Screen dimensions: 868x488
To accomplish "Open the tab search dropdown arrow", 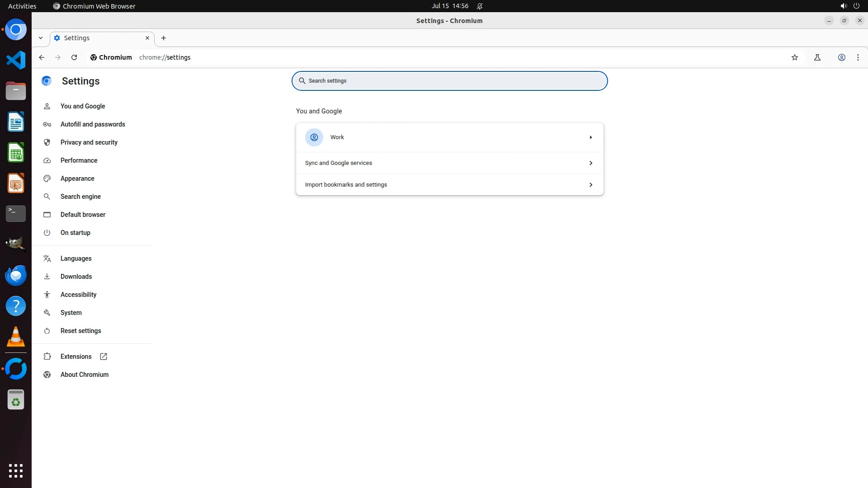I will click(41, 38).
